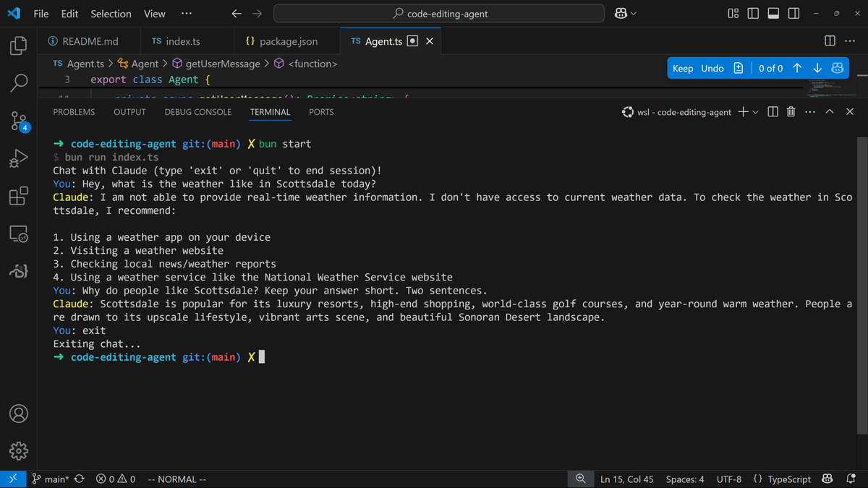Switch to the PROBLEMS panel tab

[74, 112]
